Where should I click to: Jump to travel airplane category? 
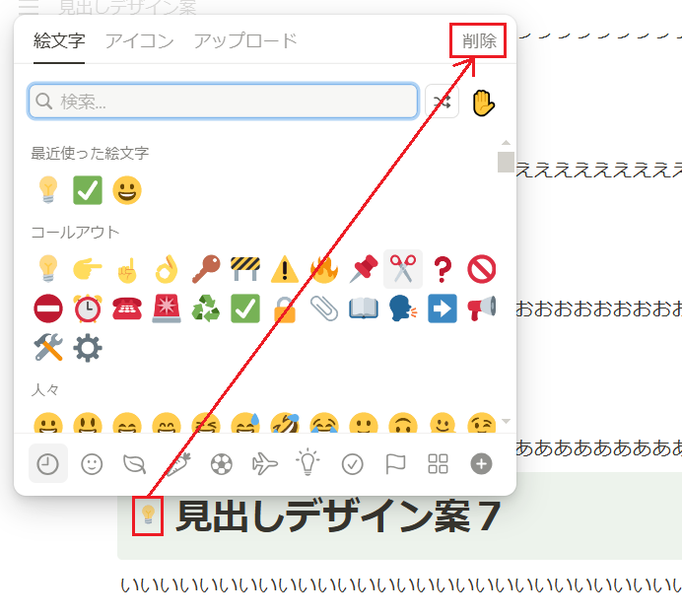point(265,464)
